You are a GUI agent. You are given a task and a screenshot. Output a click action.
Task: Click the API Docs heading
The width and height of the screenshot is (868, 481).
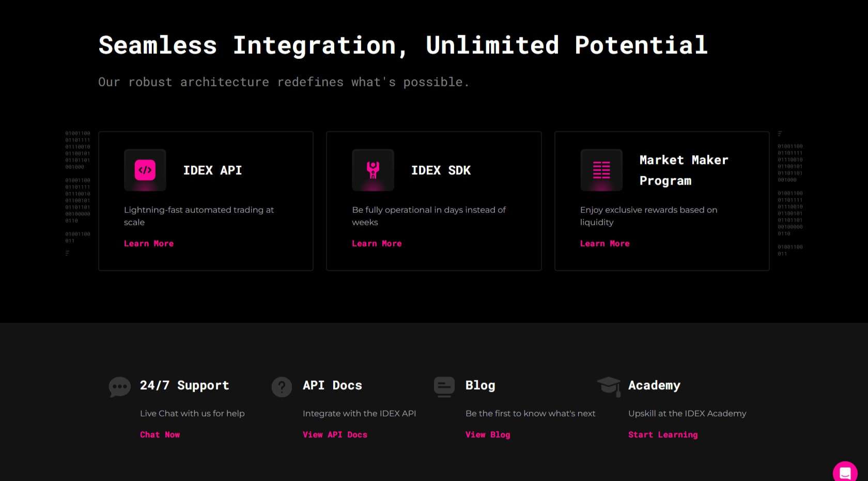(x=332, y=385)
